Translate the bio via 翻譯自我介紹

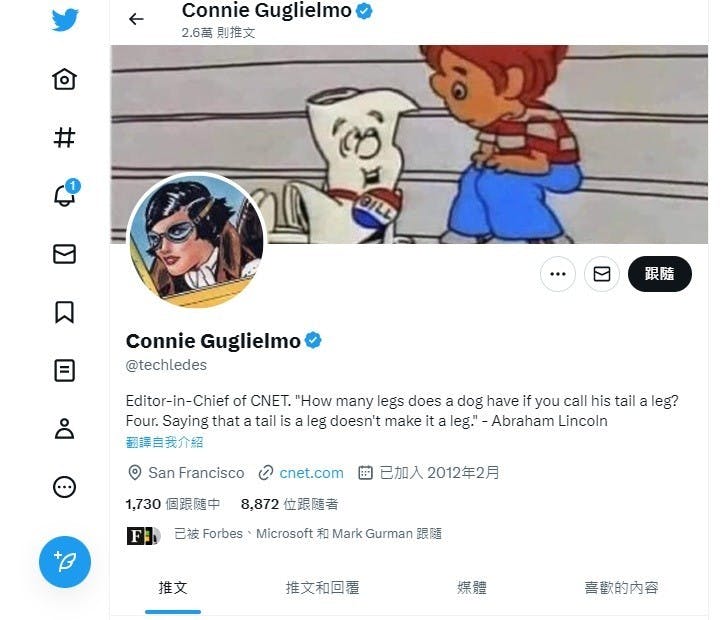pos(164,442)
